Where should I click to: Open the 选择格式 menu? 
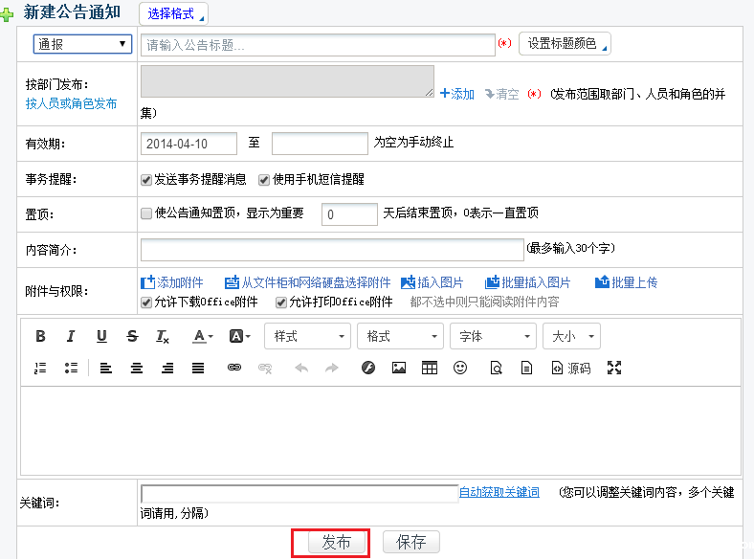pyautogui.click(x=174, y=14)
